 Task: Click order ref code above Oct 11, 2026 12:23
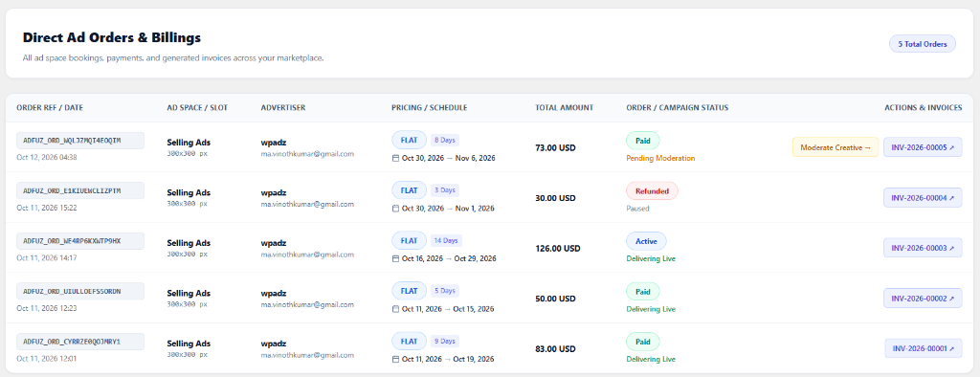point(80,291)
